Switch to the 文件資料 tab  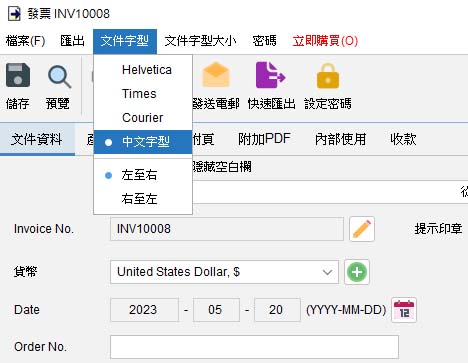click(x=37, y=139)
